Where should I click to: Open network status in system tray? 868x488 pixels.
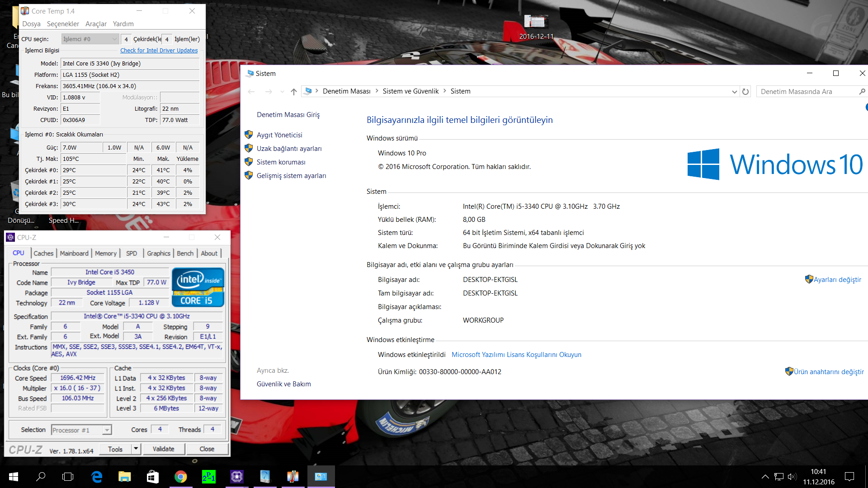pyautogui.click(x=778, y=477)
